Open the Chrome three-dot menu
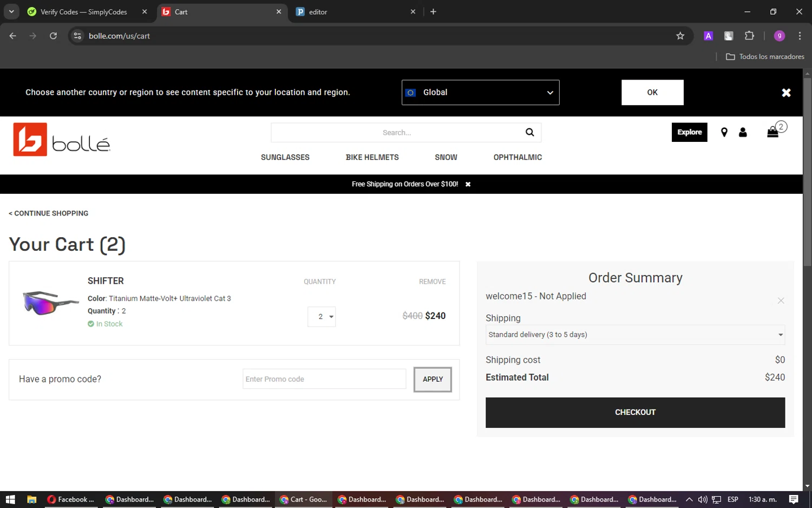This screenshot has width=812, height=508. [x=800, y=36]
